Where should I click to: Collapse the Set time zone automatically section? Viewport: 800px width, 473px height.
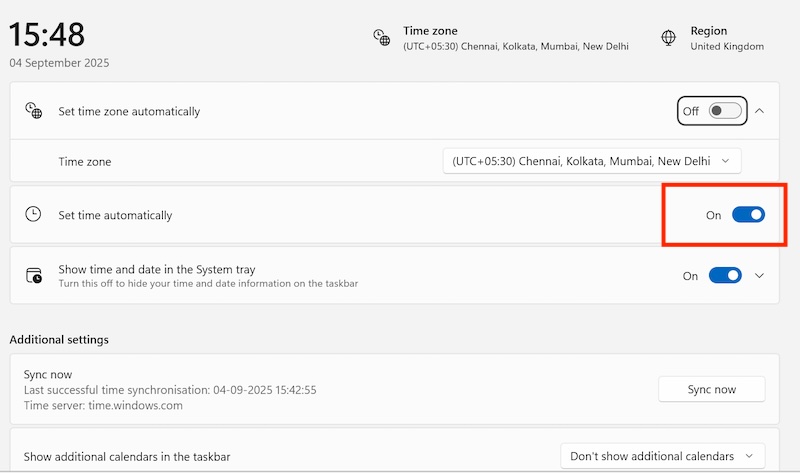tap(760, 111)
